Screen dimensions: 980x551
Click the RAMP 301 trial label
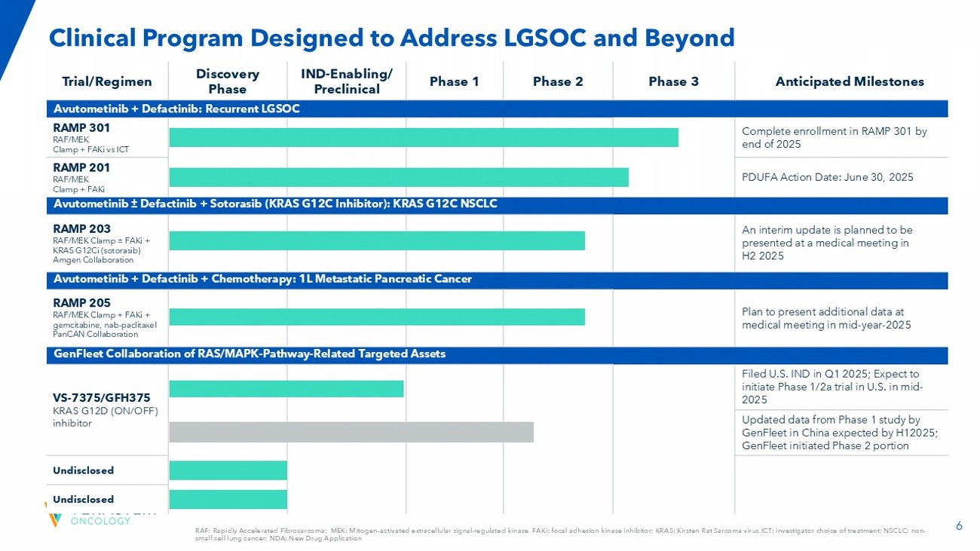pyautogui.click(x=81, y=128)
